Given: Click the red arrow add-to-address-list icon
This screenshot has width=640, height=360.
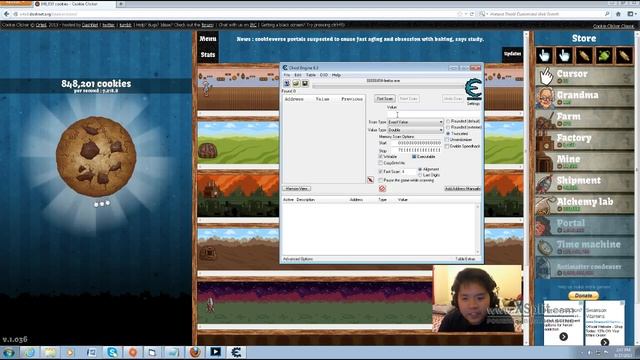Looking at the screenshot, I should coord(370,180).
